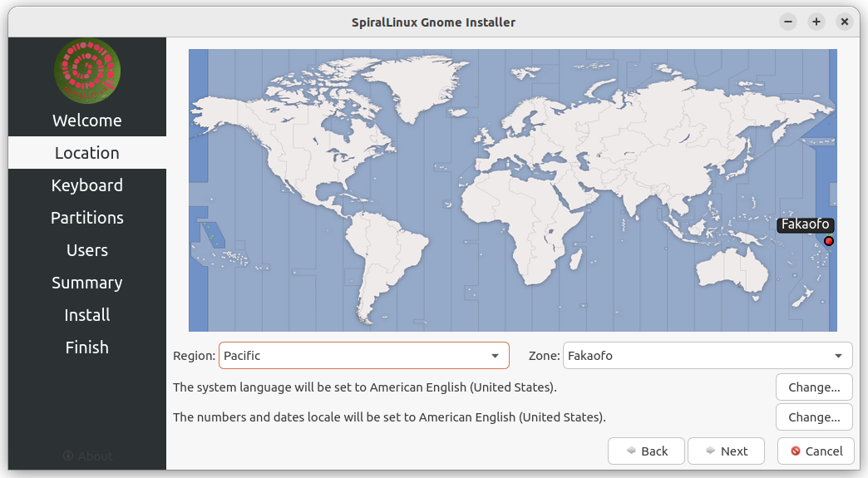Maximize the installer window

pyautogui.click(x=816, y=22)
